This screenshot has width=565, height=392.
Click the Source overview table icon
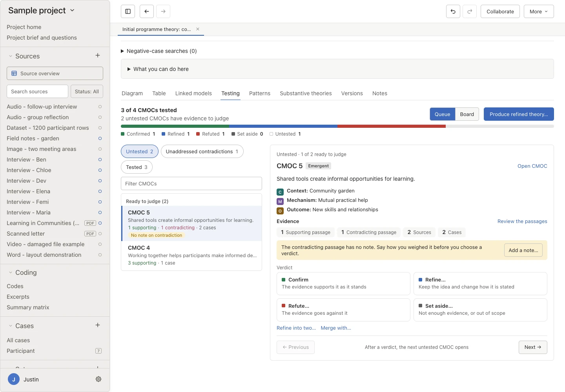click(x=14, y=73)
